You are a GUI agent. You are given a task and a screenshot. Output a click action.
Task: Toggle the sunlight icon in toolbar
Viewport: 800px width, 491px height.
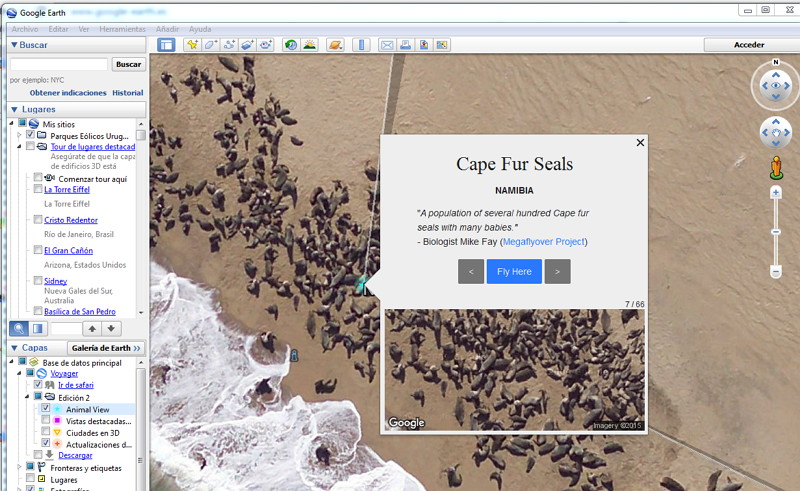[309, 45]
